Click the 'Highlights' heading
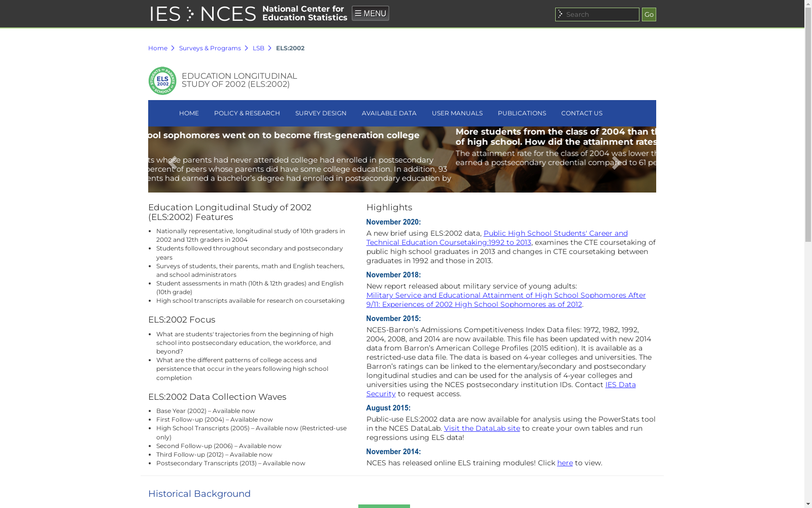812x508 pixels. click(x=389, y=207)
